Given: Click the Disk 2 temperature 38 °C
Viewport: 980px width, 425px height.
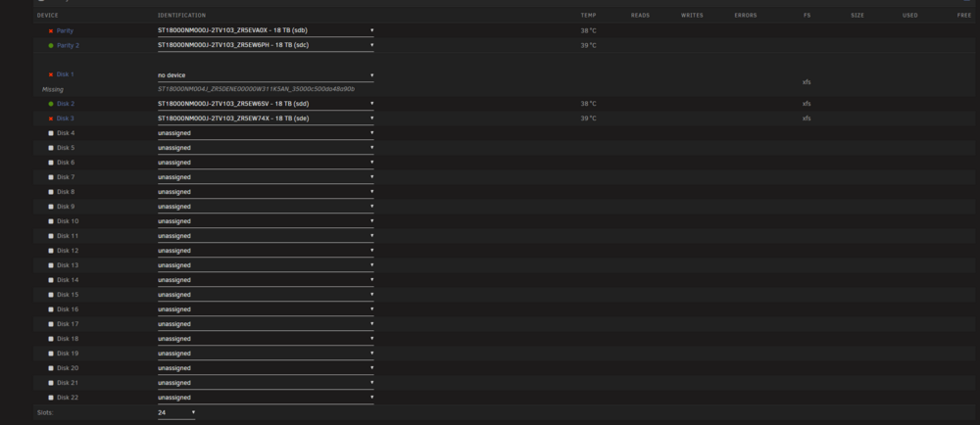Looking at the screenshot, I should click(588, 104).
